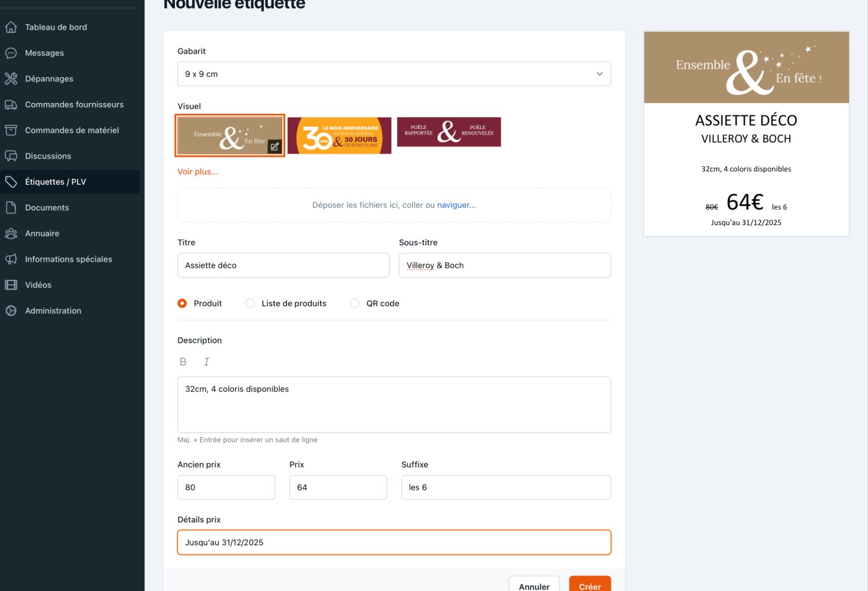
Task: Open Messages via its speech bubble icon
Action: (x=11, y=53)
